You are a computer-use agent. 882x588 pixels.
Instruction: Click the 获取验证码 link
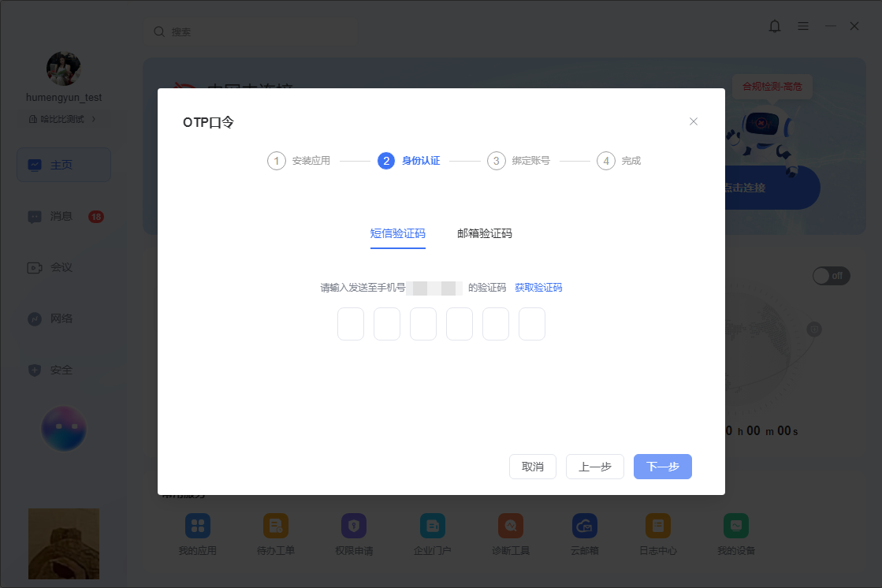pyautogui.click(x=538, y=288)
